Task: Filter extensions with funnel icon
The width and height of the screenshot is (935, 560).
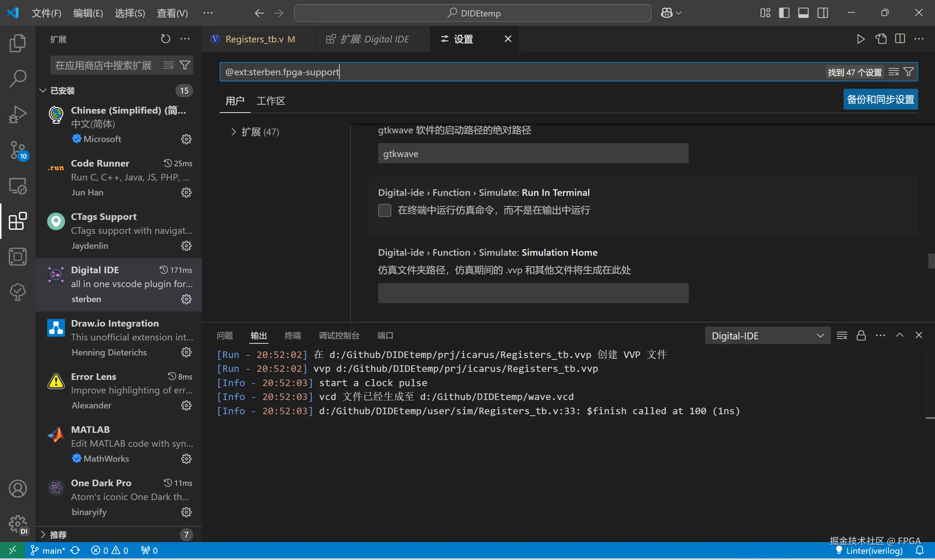Action: pyautogui.click(x=185, y=65)
